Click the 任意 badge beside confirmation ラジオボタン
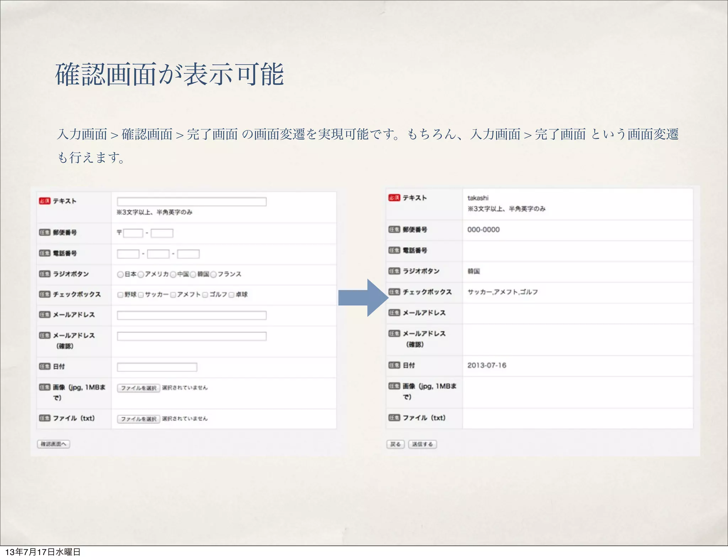The width and height of the screenshot is (728, 560). click(394, 271)
